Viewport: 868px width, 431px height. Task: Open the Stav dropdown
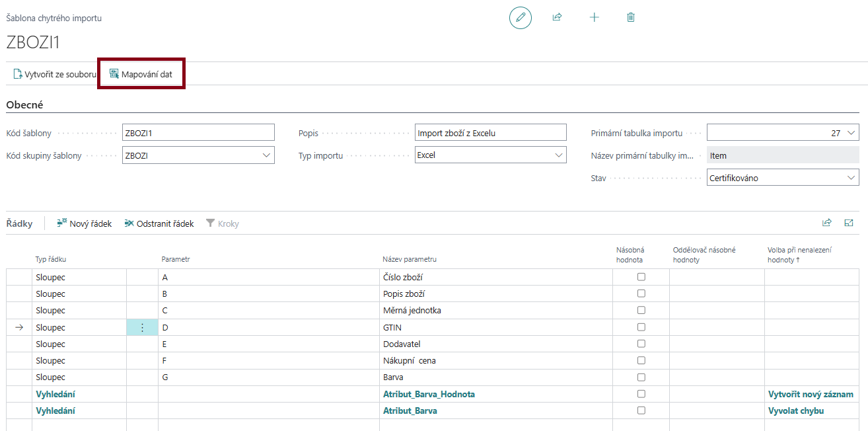point(850,178)
